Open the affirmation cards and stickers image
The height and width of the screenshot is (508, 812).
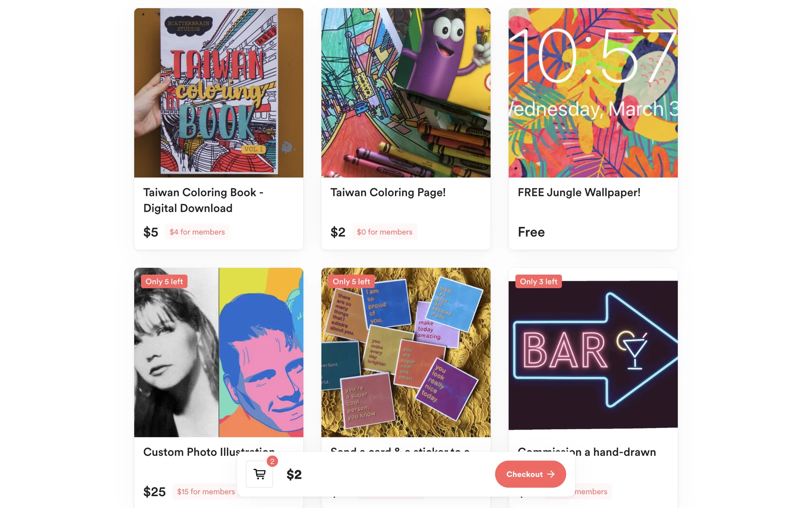coord(406,352)
